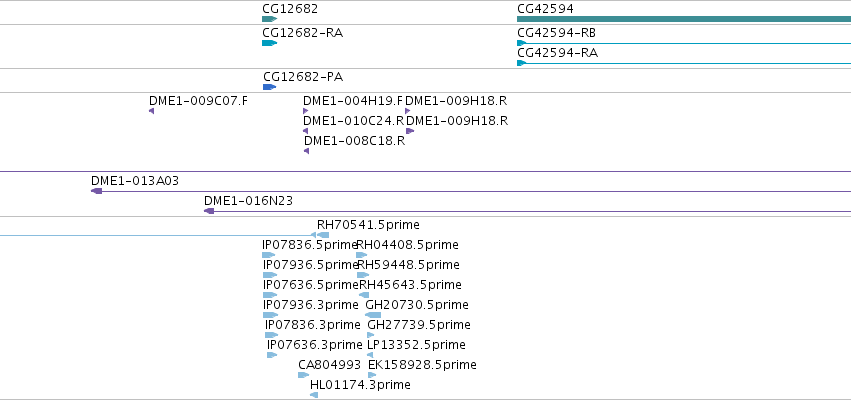Click the DME1-008C18.R marker arrow
The image size is (851, 400).
tap(307, 151)
